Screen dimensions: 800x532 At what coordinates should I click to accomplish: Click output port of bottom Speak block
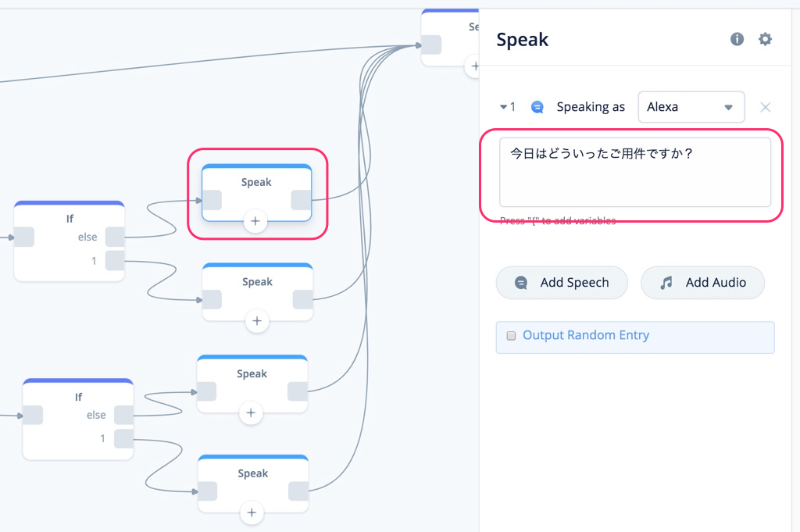coord(298,491)
